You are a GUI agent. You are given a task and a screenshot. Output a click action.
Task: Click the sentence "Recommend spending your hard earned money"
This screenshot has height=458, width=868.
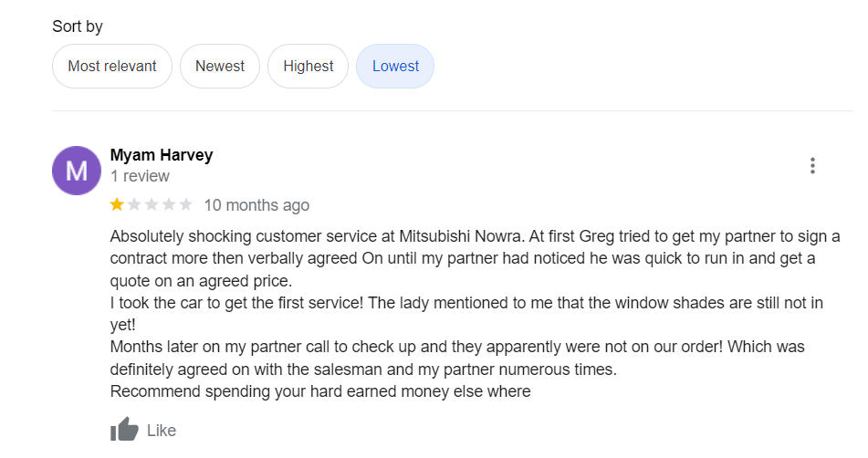[319, 391]
